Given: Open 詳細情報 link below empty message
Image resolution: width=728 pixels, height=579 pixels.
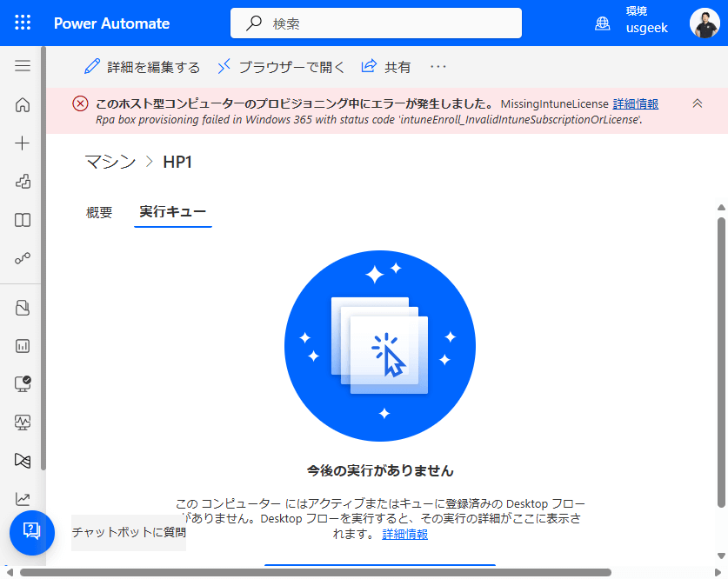Looking at the screenshot, I should point(404,534).
